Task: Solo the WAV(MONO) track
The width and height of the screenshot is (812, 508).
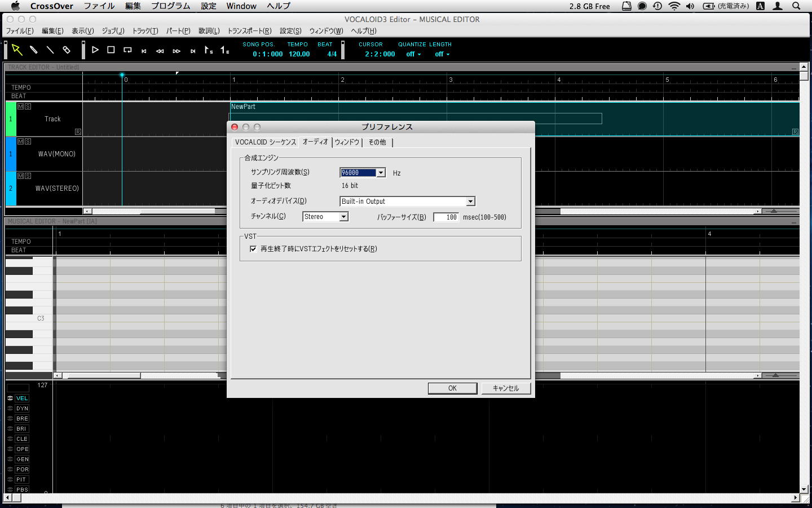Action: 28,141
